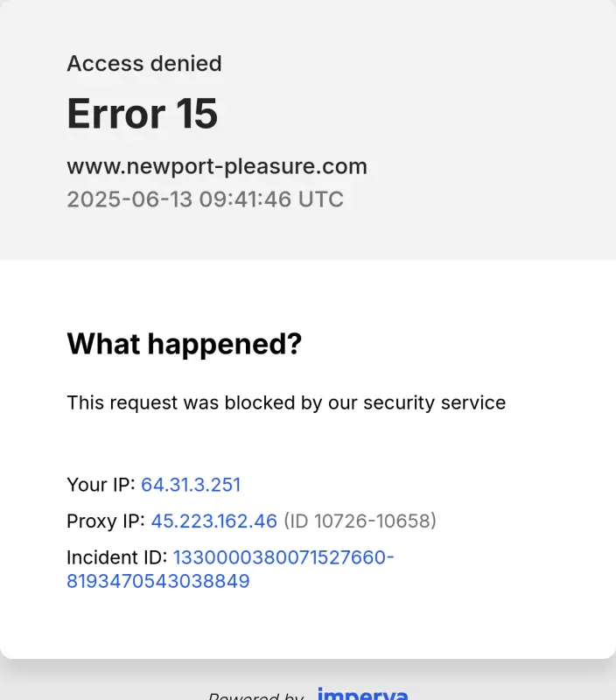Click the What happened? heading
Viewport: 616px width, 700px height.
pos(185,344)
